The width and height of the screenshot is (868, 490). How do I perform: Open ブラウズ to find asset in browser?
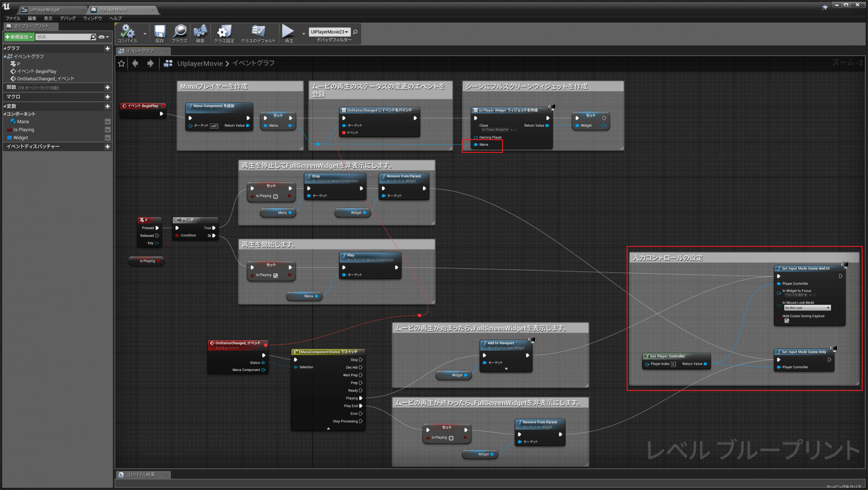coord(179,33)
